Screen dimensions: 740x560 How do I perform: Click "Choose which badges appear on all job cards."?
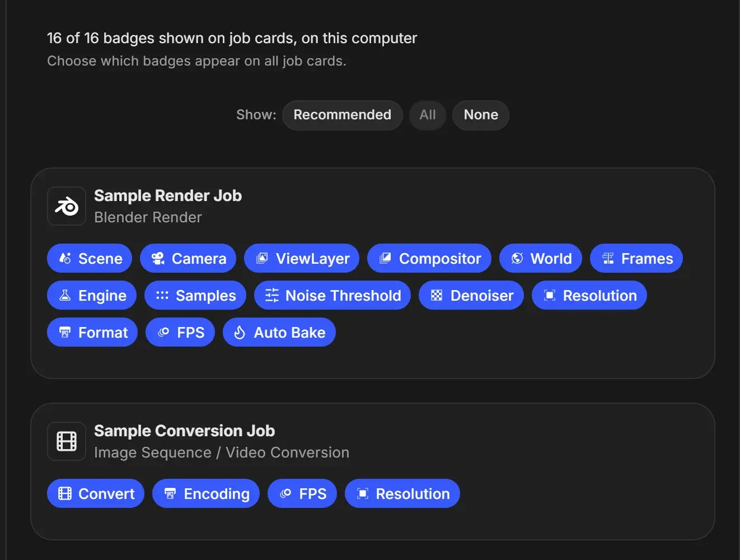click(x=196, y=61)
